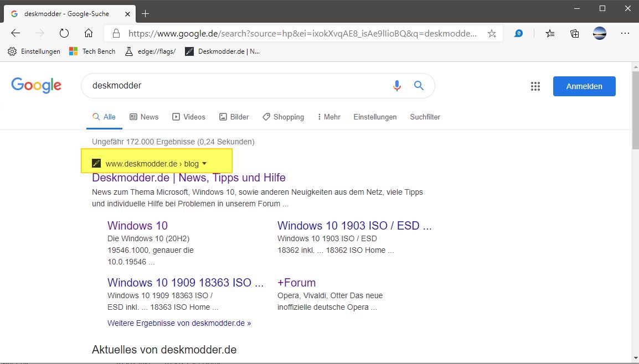
Task: Open the Edge settings and more menu
Action: click(x=625, y=33)
